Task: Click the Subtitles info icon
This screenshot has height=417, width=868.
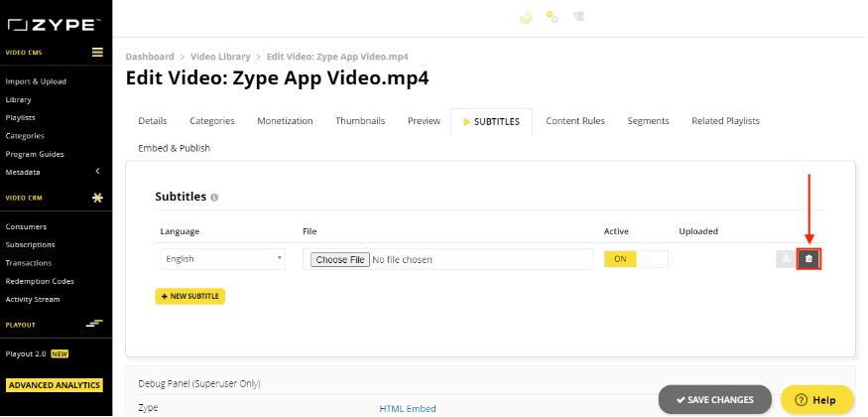Action: (x=214, y=198)
